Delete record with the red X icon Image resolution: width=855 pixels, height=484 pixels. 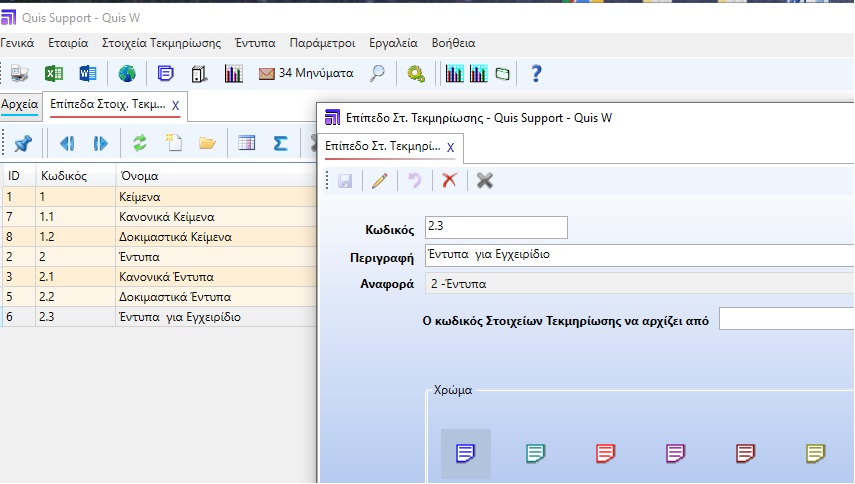[x=449, y=180]
